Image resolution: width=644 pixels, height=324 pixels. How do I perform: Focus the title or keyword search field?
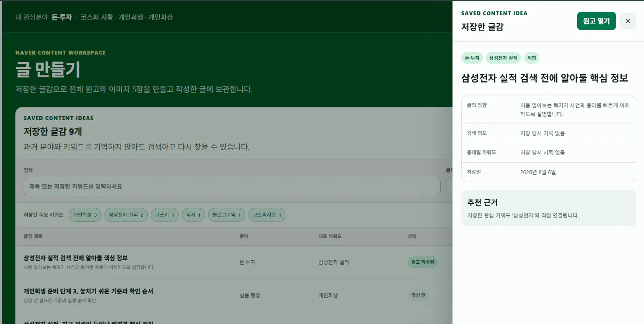[x=232, y=186]
